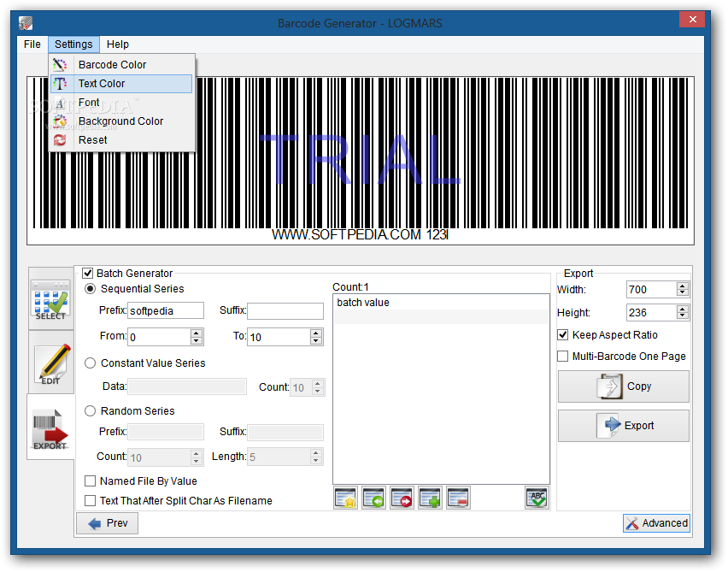The height and width of the screenshot is (572, 728).
Task: Click the sequential Suffix input field
Action: 285,311
